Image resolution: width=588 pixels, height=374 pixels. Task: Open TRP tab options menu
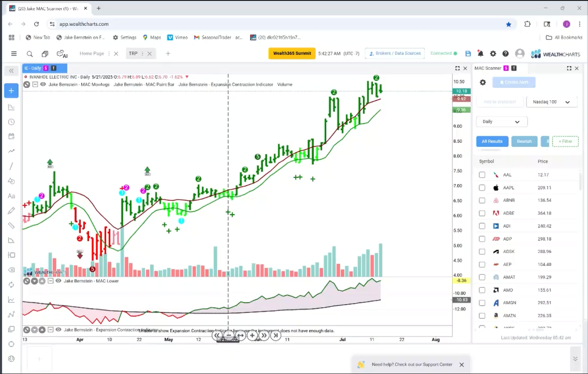click(142, 53)
